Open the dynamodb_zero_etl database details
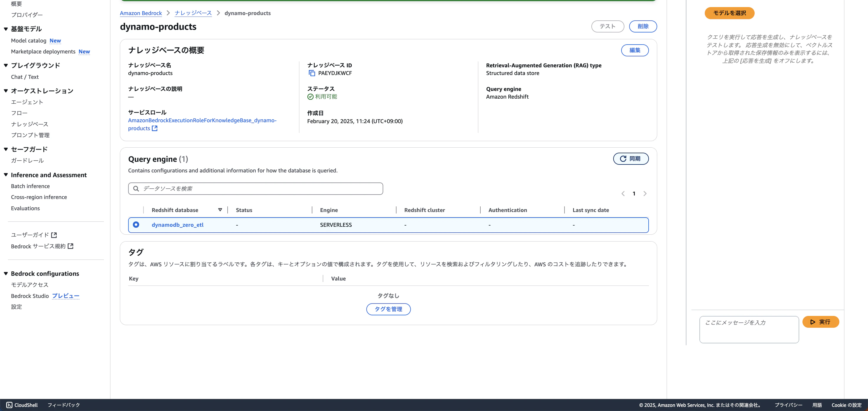868x411 pixels. pos(178,224)
